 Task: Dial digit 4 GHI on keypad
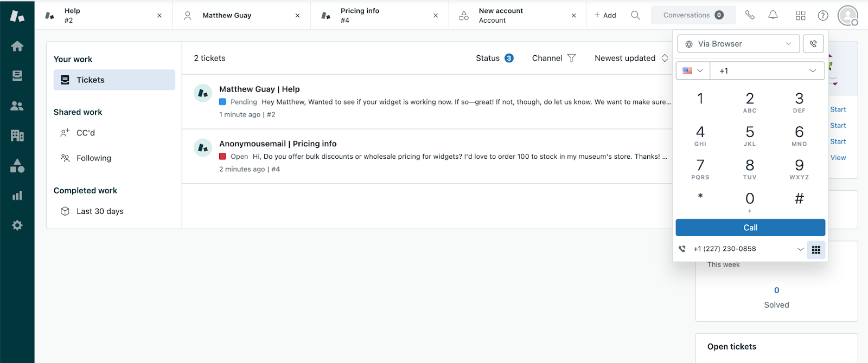(x=700, y=135)
